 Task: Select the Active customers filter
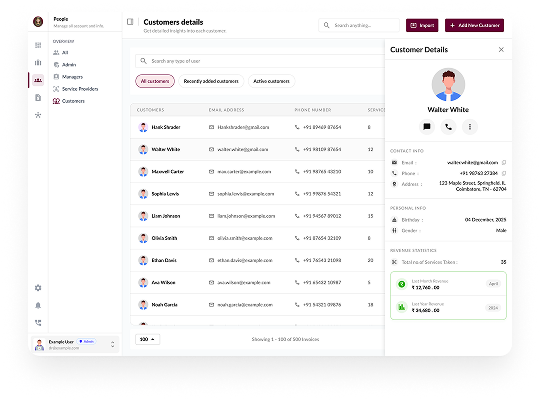tap(271, 81)
